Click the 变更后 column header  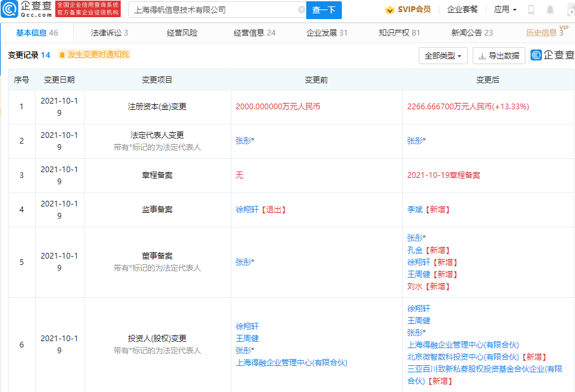coord(488,80)
